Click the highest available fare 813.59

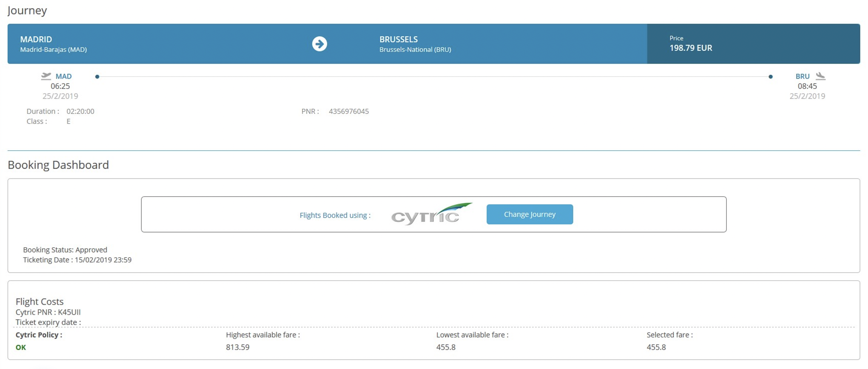pyautogui.click(x=238, y=347)
